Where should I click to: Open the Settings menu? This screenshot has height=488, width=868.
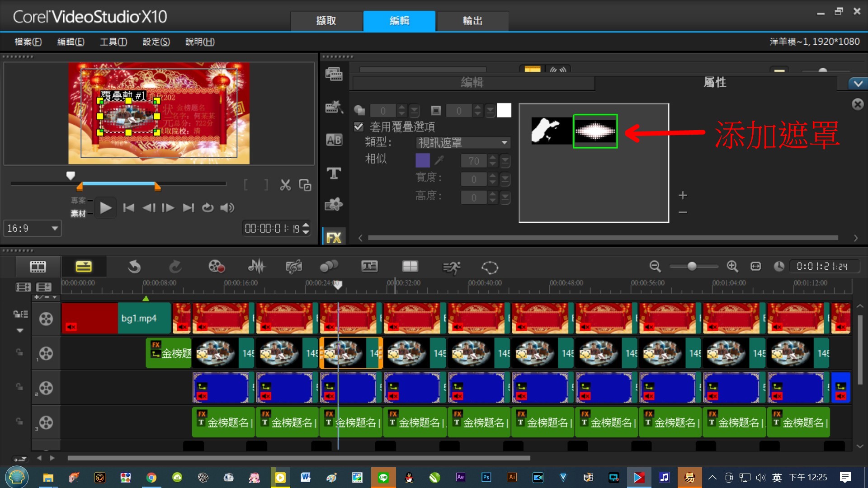point(156,42)
